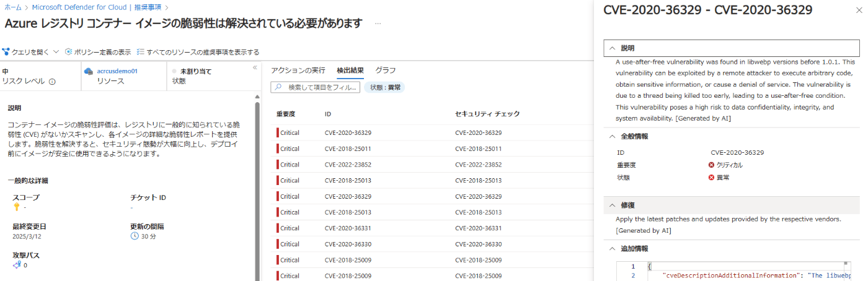Focus the 検索して項目をフィルター search field
This screenshot has width=868, height=281.
[315, 87]
